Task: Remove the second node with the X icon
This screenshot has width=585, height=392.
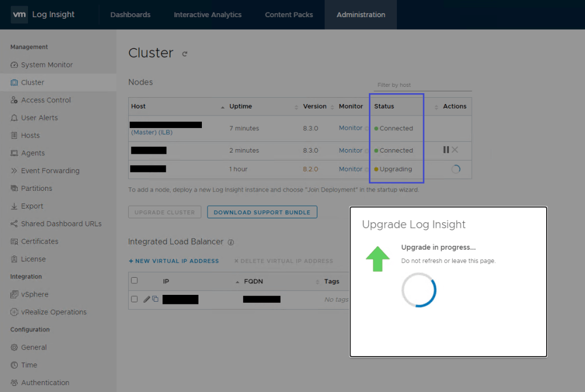Action: 455,150
